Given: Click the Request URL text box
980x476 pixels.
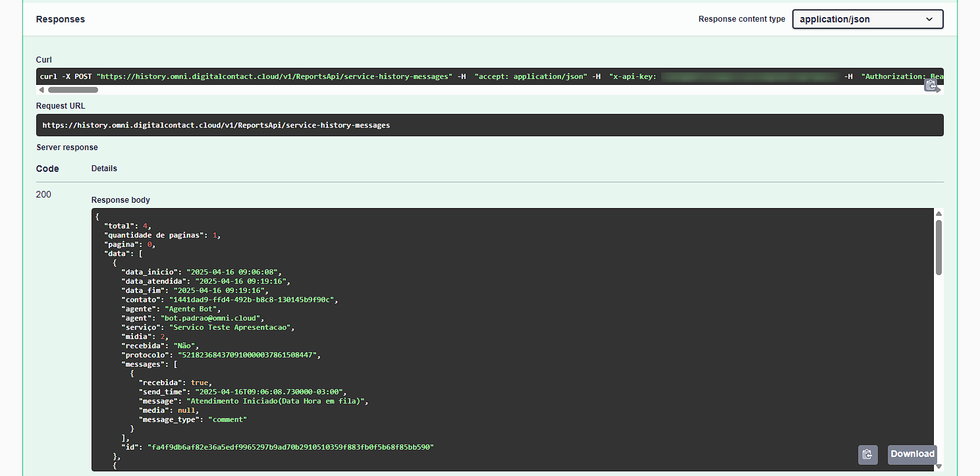Looking at the screenshot, I should point(489,125).
